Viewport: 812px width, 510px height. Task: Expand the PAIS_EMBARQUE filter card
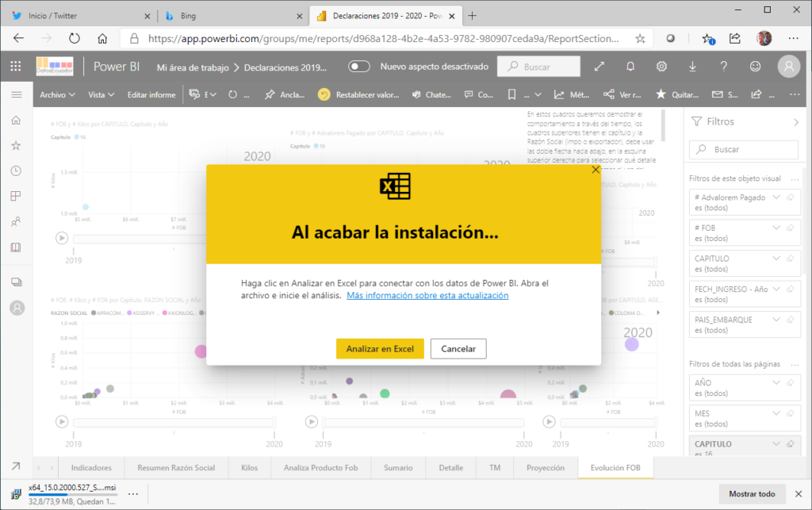[776, 320]
